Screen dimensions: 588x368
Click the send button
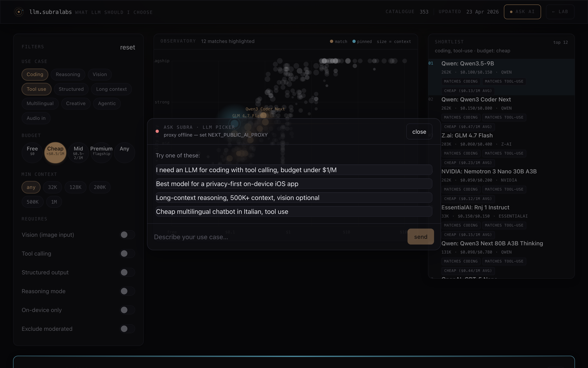pos(421,237)
